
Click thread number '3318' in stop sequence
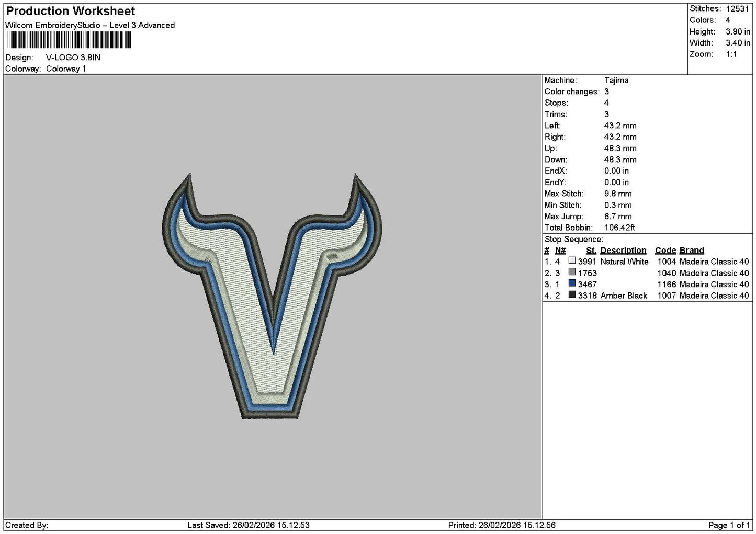pyautogui.click(x=587, y=296)
